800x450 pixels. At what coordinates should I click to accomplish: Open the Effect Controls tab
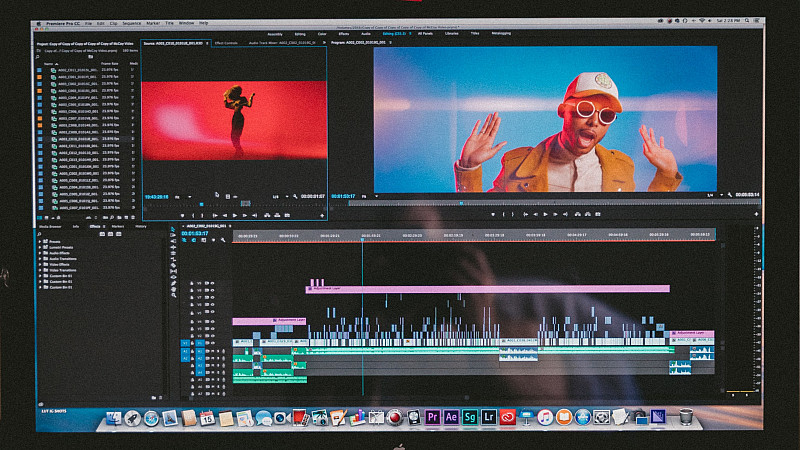(x=226, y=43)
